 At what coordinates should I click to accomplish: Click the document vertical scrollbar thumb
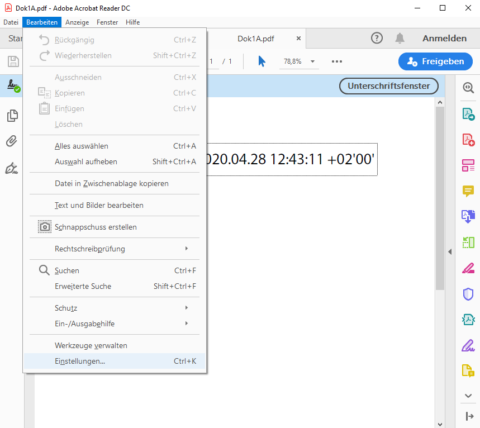tap(440, 198)
